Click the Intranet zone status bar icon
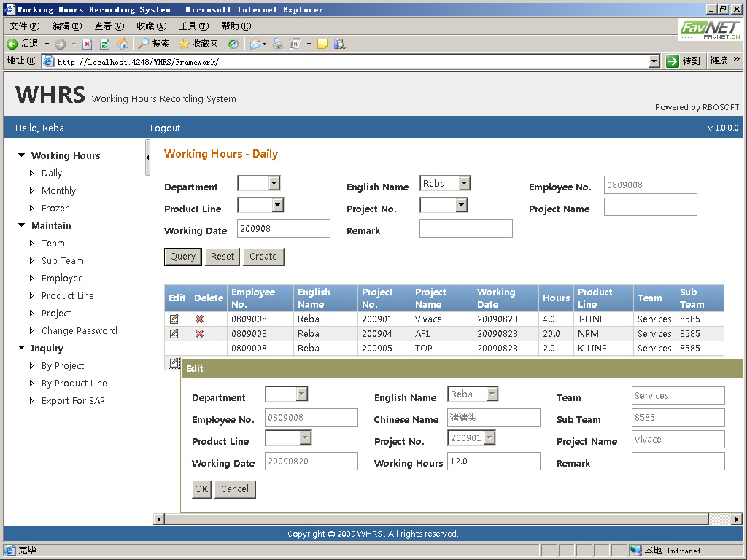The width and height of the screenshot is (747, 560). pyautogui.click(x=636, y=550)
